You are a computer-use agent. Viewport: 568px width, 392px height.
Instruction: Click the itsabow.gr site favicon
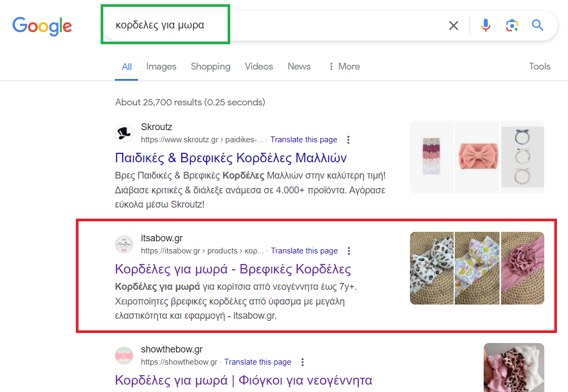124,244
